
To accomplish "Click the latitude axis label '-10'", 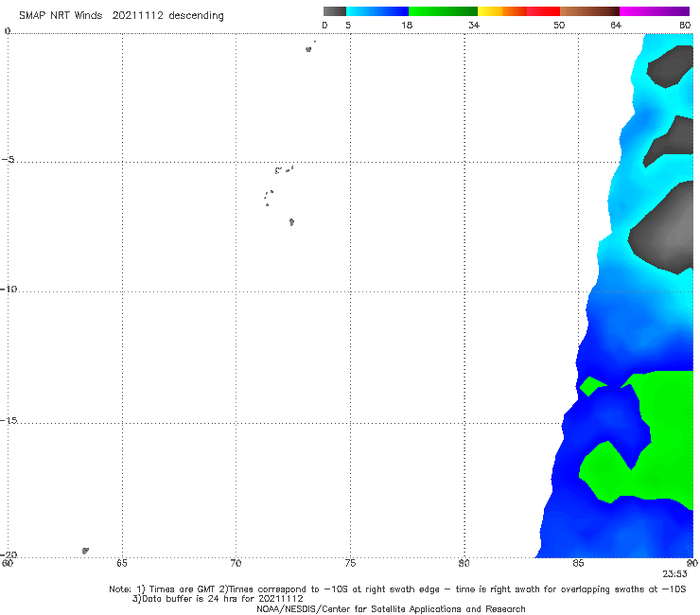I will tap(9, 289).
